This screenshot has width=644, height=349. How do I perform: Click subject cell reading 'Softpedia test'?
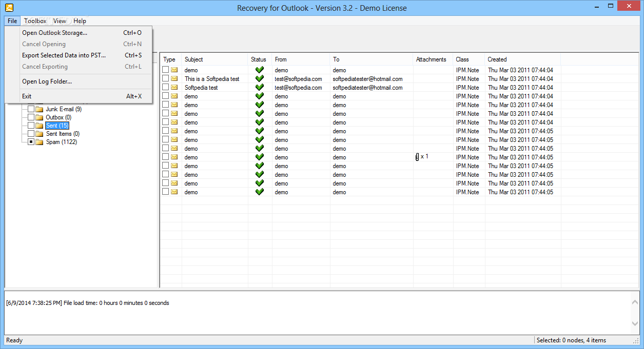tap(201, 88)
